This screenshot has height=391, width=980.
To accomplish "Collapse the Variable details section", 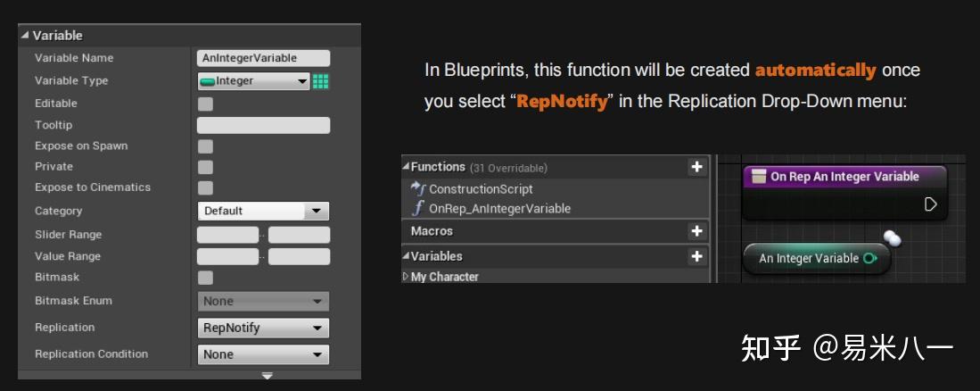I will [x=25, y=36].
